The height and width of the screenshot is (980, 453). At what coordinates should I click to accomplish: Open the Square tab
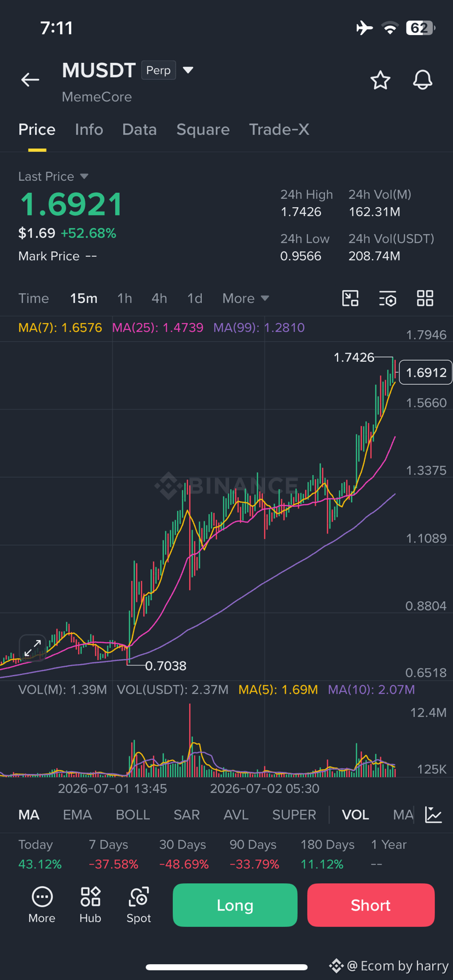click(x=203, y=130)
